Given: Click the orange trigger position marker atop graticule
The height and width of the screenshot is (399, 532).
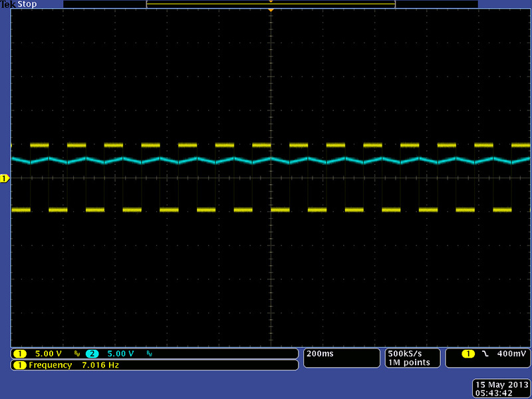Looking at the screenshot, I should click(271, 11).
